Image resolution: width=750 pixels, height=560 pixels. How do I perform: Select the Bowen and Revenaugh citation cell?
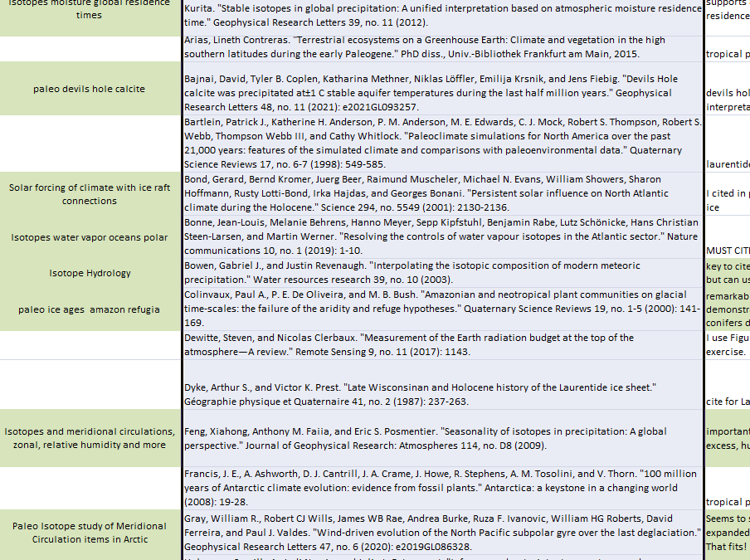pos(442,273)
